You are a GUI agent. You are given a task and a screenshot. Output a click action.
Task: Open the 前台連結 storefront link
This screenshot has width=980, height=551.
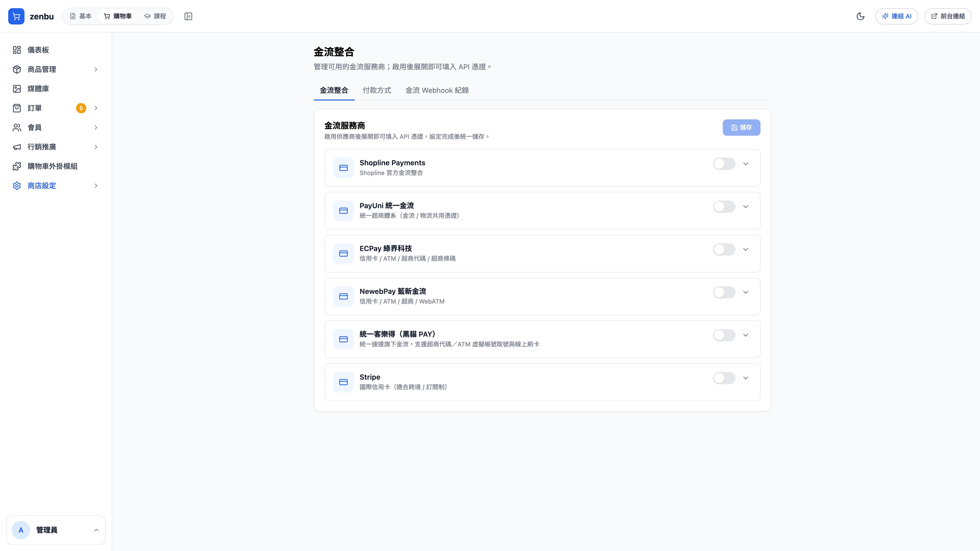pos(948,16)
